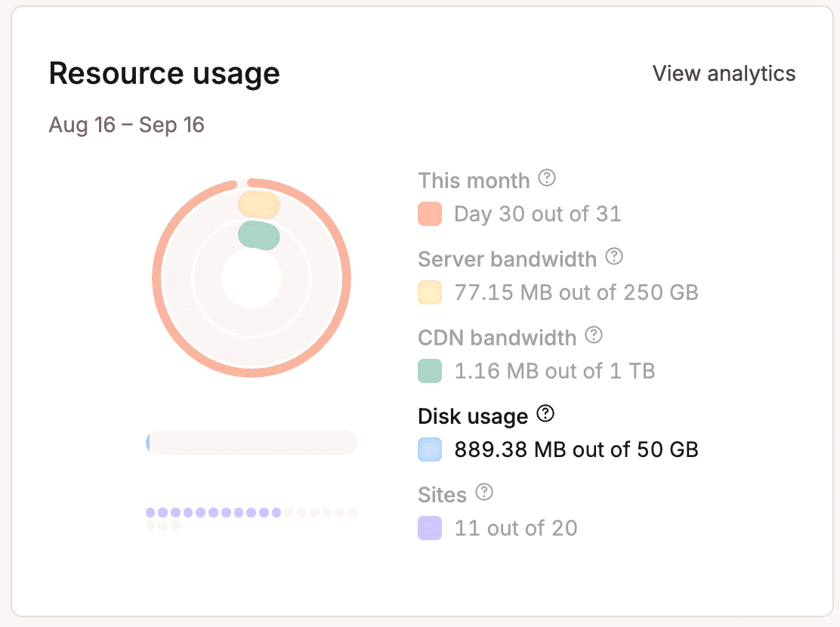Click the Aug 16 – Sep 16 date range
Screen dimensions: 840x627
pyautogui.click(x=126, y=125)
